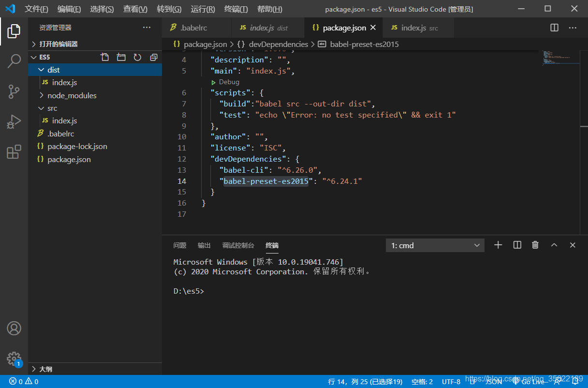Open the Go menu

[169, 9]
